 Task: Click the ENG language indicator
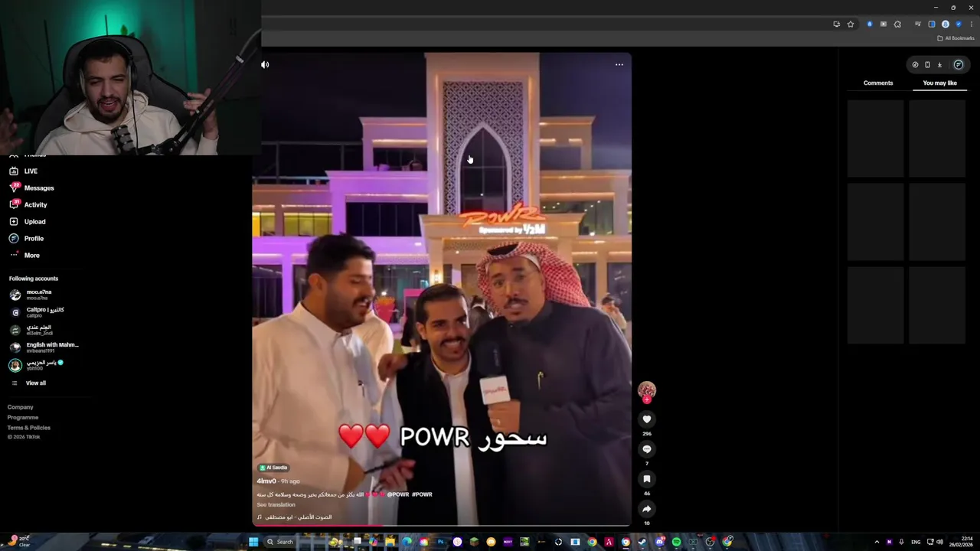(916, 542)
